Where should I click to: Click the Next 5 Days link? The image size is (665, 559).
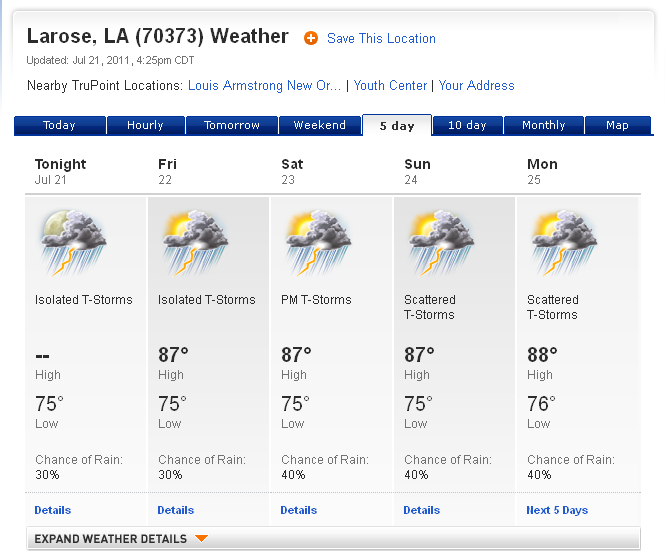tap(557, 510)
